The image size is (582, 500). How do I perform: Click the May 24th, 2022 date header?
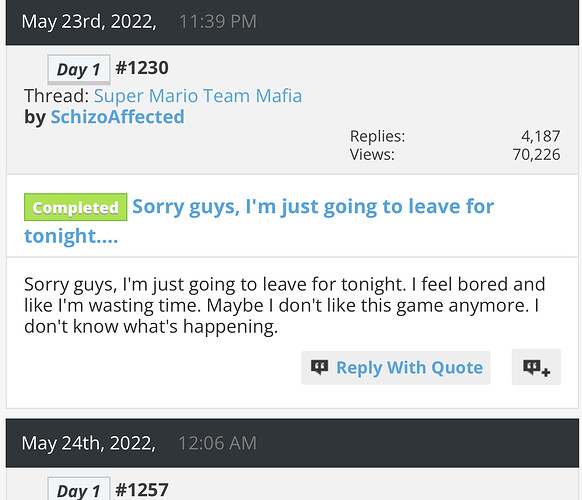(89, 443)
